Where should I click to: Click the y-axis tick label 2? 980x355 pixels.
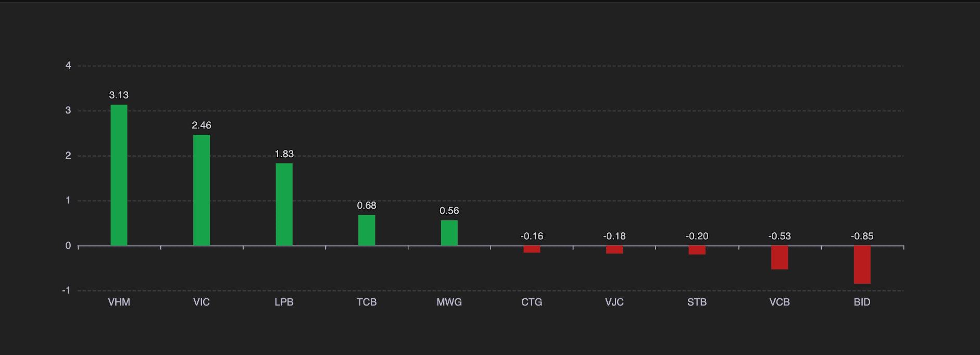pyautogui.click(x=68, y=156)
